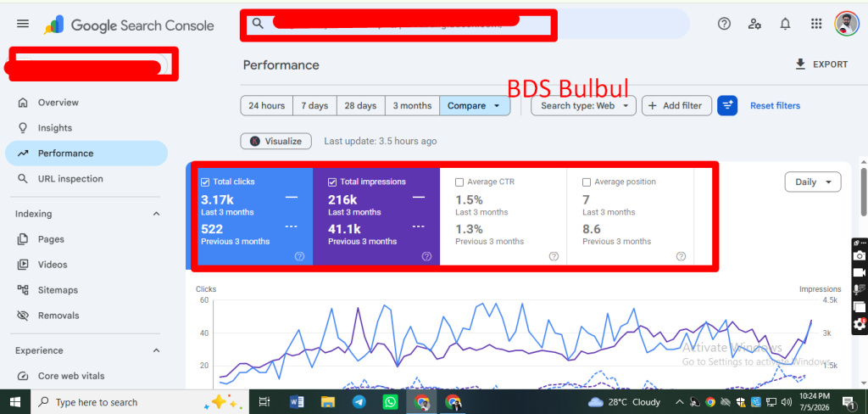The width and height of the screenshot is (868, 414).
Task: Open the Windows notification center
Action: point(847,402)
